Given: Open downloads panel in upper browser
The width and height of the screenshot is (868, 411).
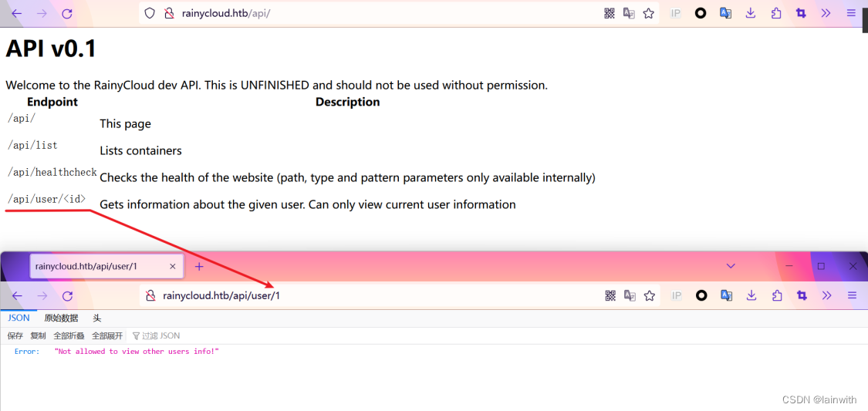Looking at the screenshot, I should coord(751,14).
